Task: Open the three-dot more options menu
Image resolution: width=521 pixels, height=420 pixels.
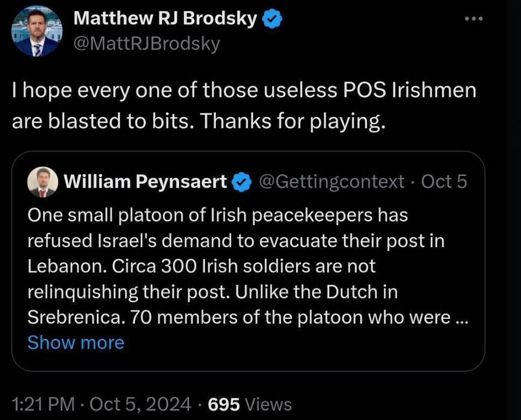Action: pos(474,19)
